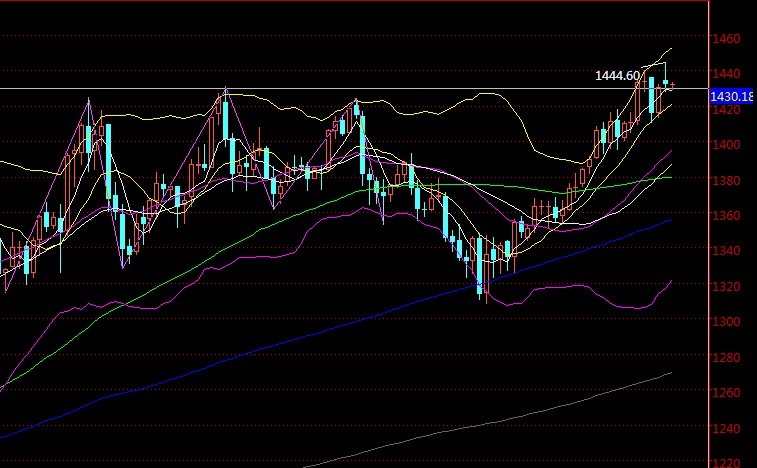Click the 1360 price axis label

coord(726,215)
